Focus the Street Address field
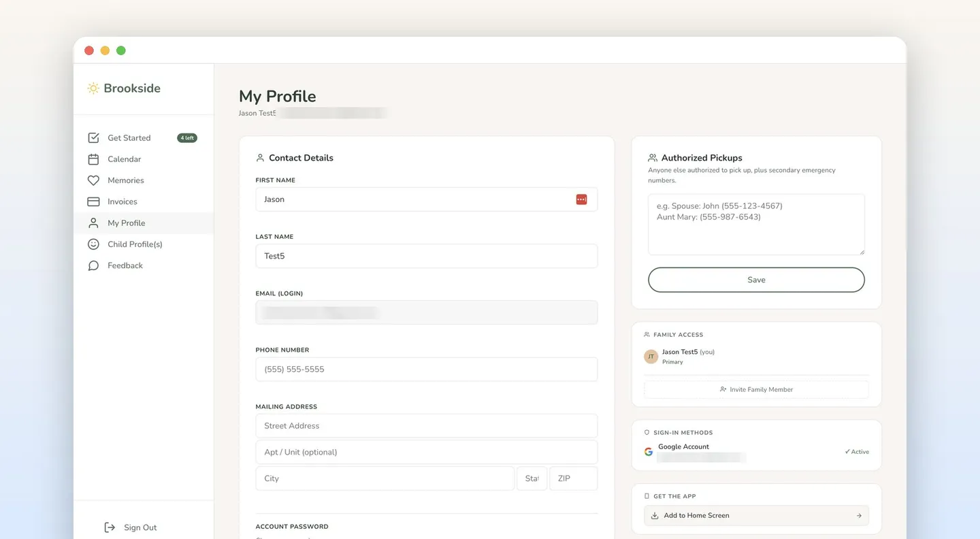This screenshot has width=980, height=539. [x=427, y=426]
